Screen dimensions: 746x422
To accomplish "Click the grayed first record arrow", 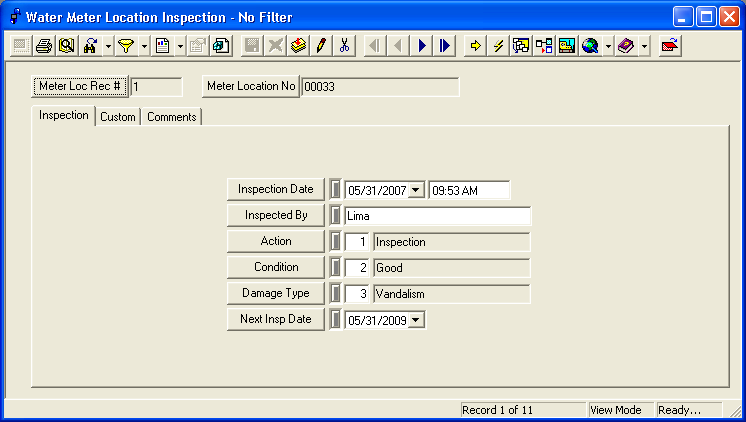I will coord(375,46).
